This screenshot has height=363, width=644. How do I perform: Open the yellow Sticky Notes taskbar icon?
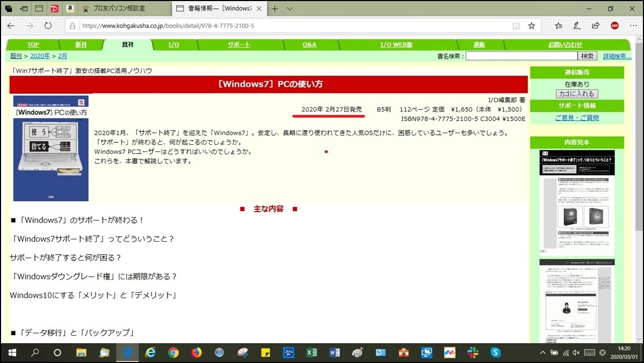pos(265,353)
